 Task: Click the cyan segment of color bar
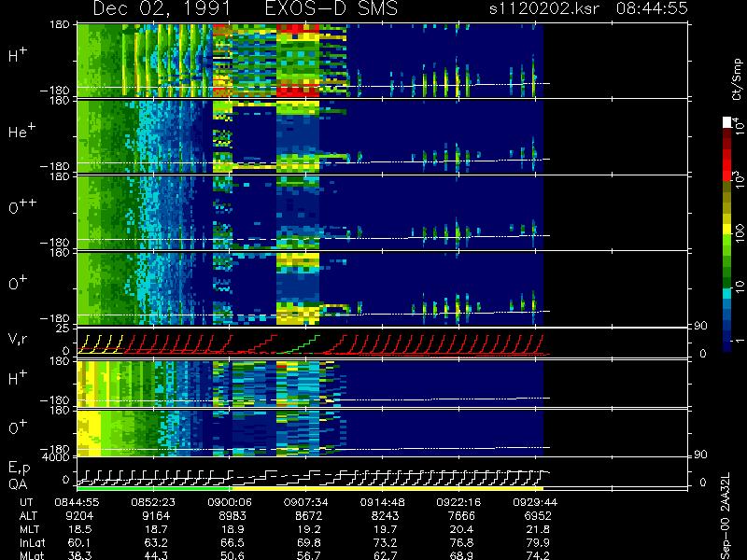coord(727,293)
